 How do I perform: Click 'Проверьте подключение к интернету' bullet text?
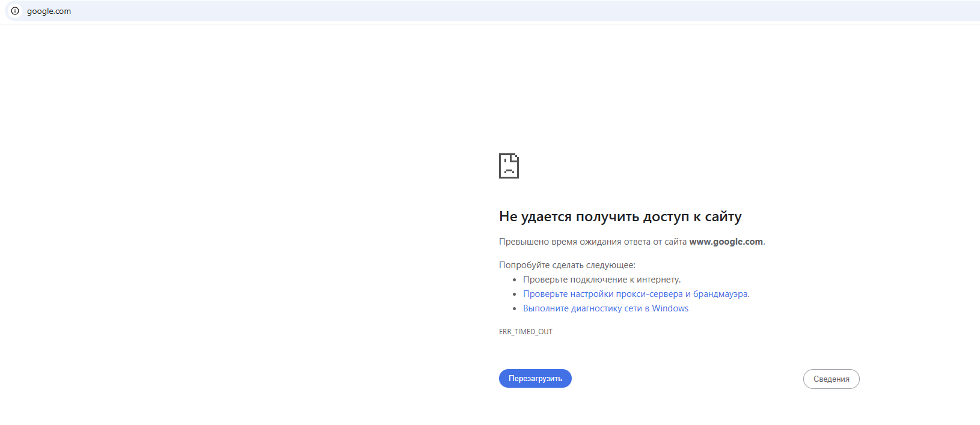pyautogui.click(x=601, y=280)
